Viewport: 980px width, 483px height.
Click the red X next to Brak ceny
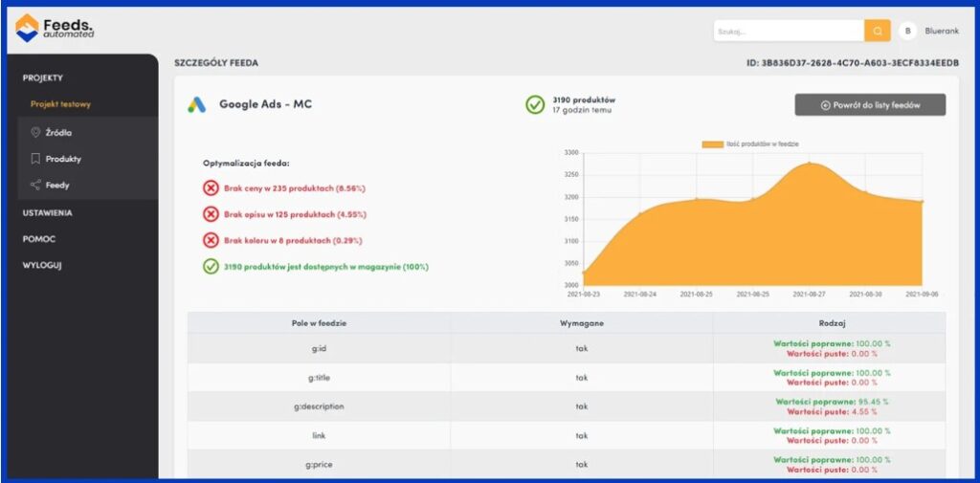[x=211, y=187]
